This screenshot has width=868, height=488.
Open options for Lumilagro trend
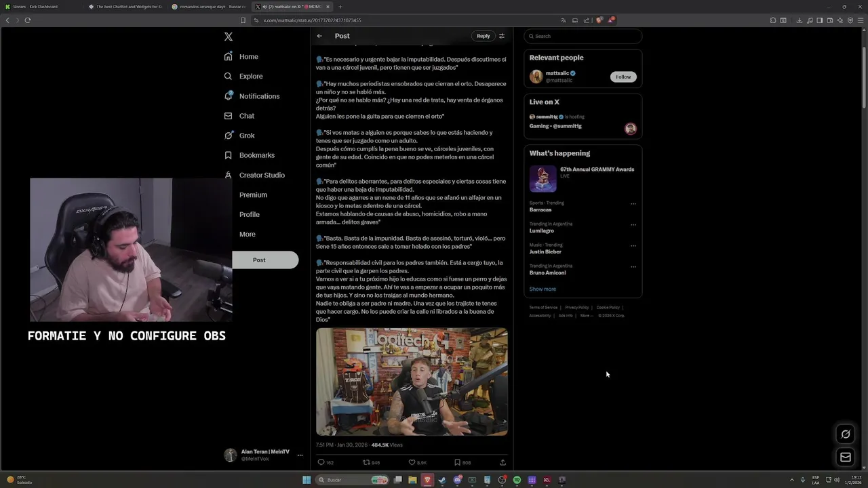tap(633, 224)
